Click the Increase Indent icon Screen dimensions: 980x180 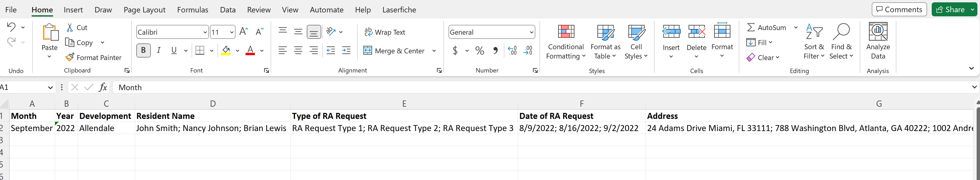click(x=346, y=51)
